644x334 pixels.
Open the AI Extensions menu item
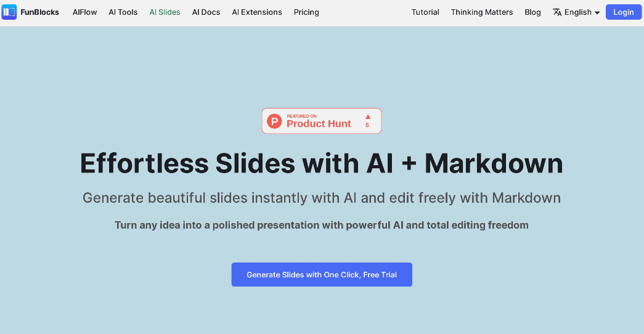click(257, 12)
